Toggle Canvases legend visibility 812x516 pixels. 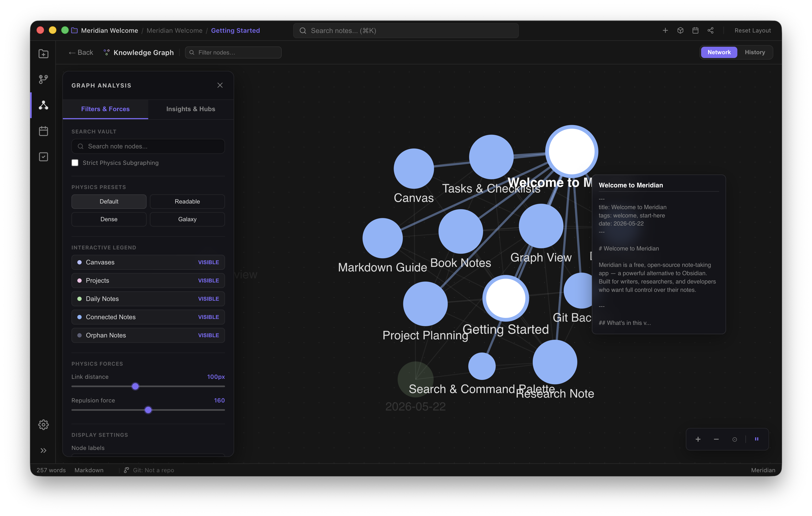coord(148,262)
